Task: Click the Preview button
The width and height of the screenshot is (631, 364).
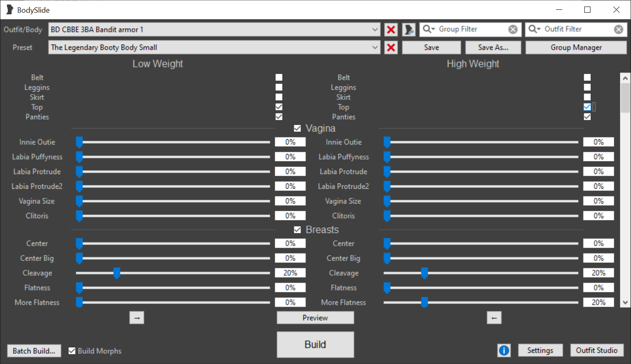Action: tap(315, 318)
